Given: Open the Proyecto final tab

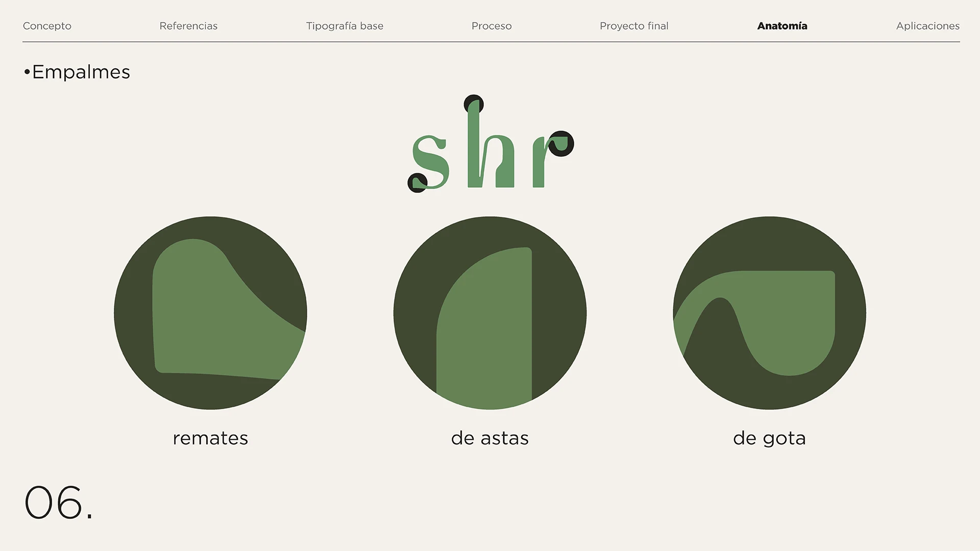Looking at the screenshot, I should point(634,26).
